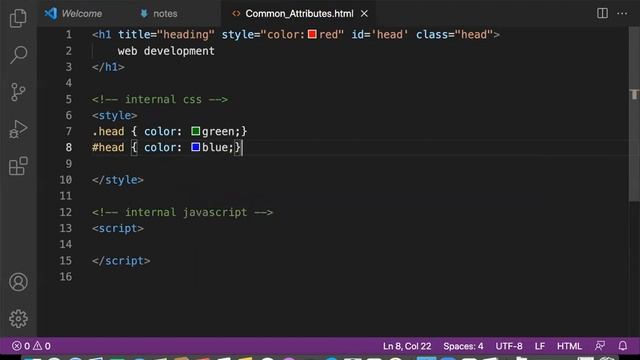Click the closing </script> tag
This screenshot has height=360, width=640.
(x=121, y=261)
